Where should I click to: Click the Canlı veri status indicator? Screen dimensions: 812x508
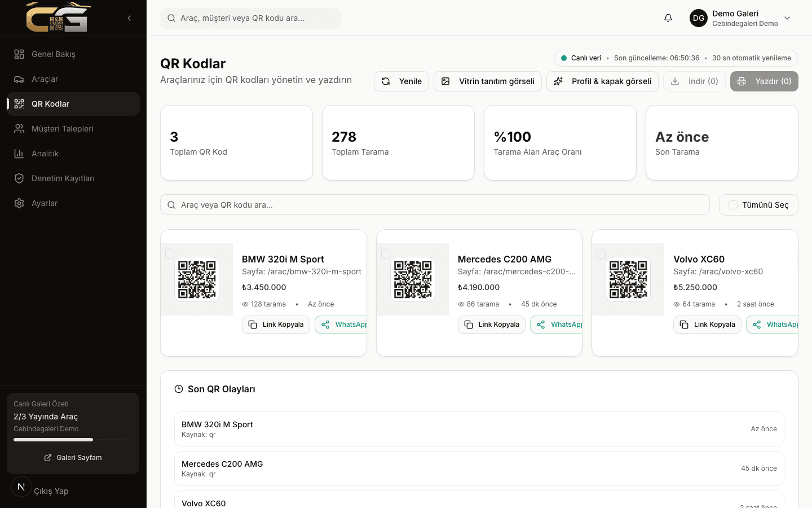(x=581, y=58)
